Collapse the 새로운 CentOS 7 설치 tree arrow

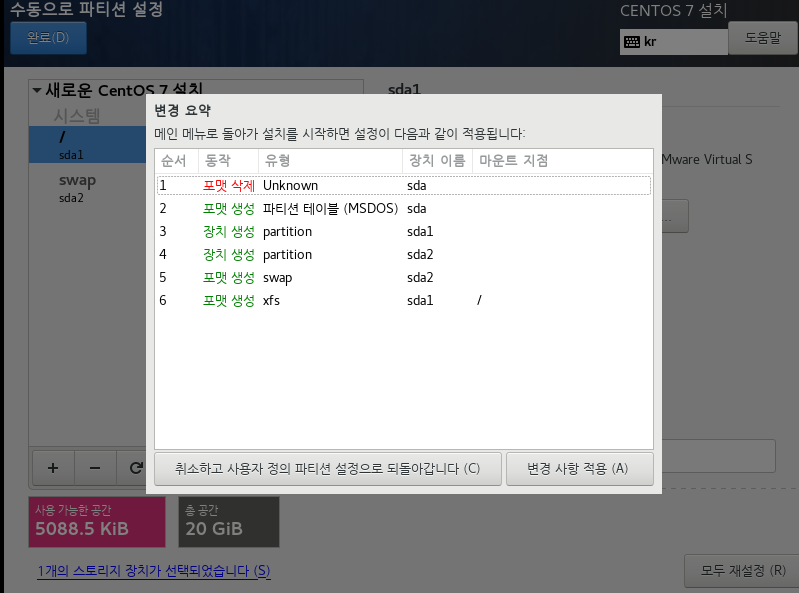(37, 91)
